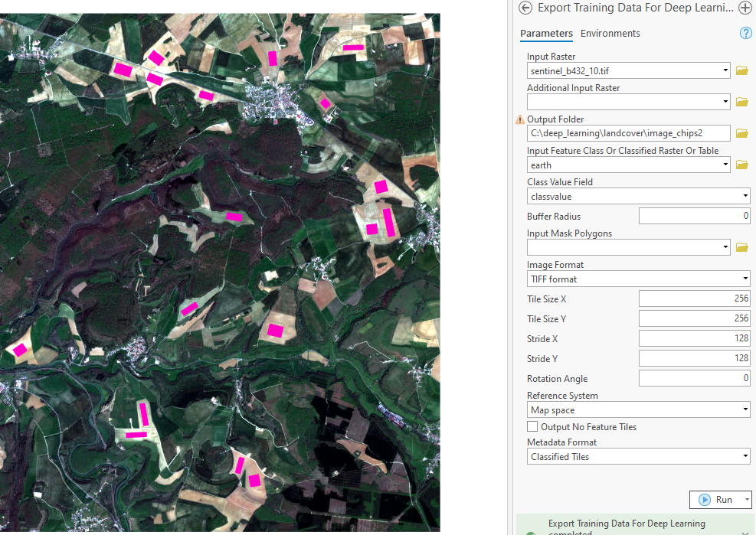Open the Image Format dropdown
The height and width of the screenshot is (535, 756).
tap(745, 278)
